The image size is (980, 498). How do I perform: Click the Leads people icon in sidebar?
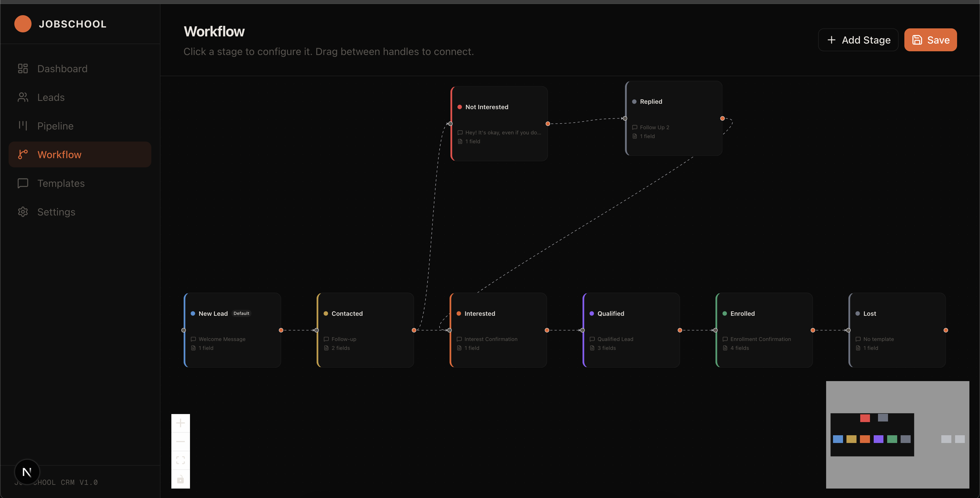tap(23, 97)
